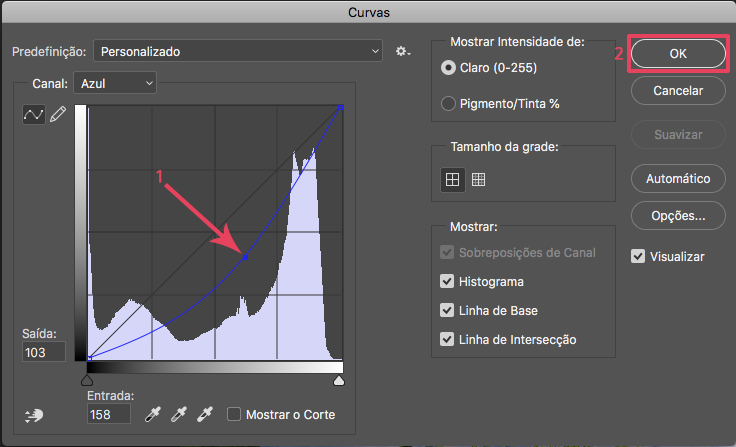Image resolution: width=736 pixels, height=447 pixels.
Task: Pick the white point eyedropper
Action: pyautogui.click(x=205, y=415)
